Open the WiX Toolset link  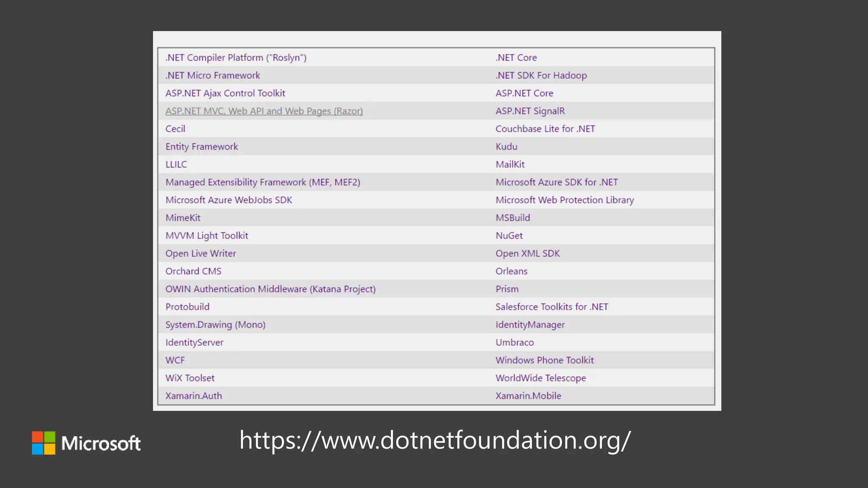190,378
